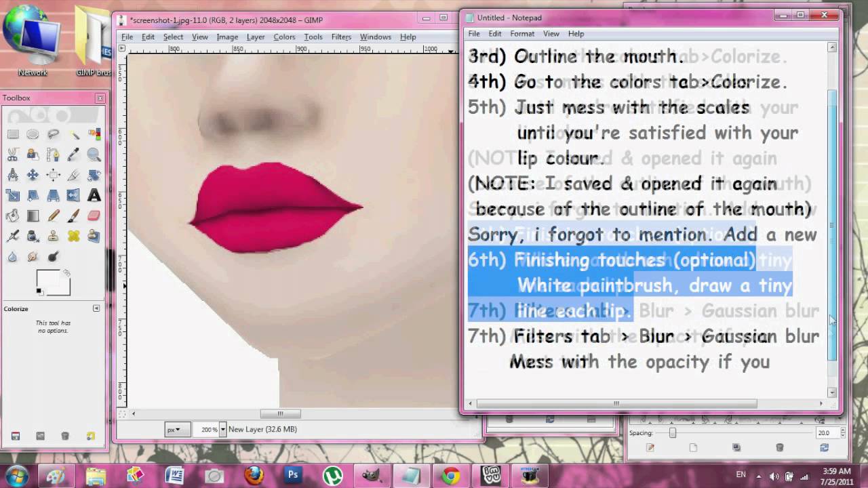Select the Foreground Select tool

click(x=33, y=155)
